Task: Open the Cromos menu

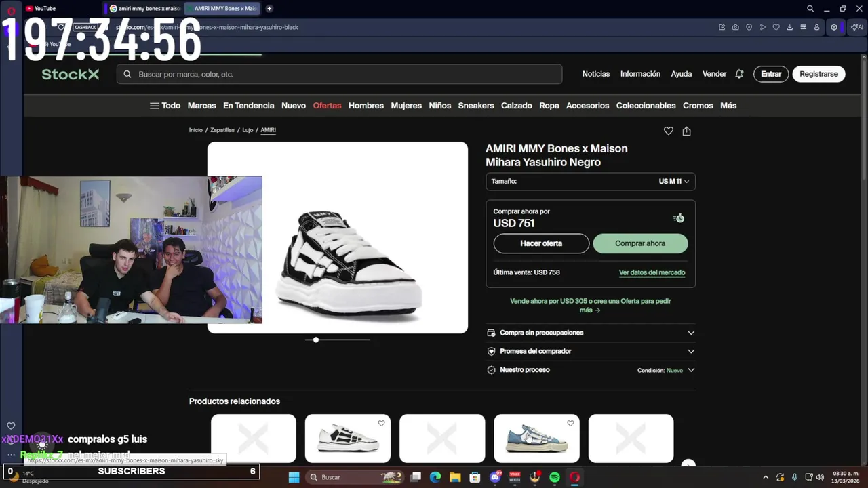Action: [x=698, y=106]
